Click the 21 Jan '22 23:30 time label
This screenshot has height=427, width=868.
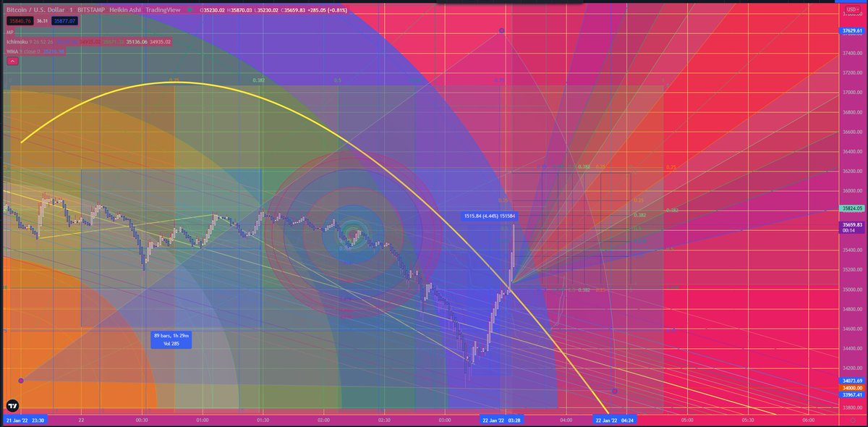point(25,420)
